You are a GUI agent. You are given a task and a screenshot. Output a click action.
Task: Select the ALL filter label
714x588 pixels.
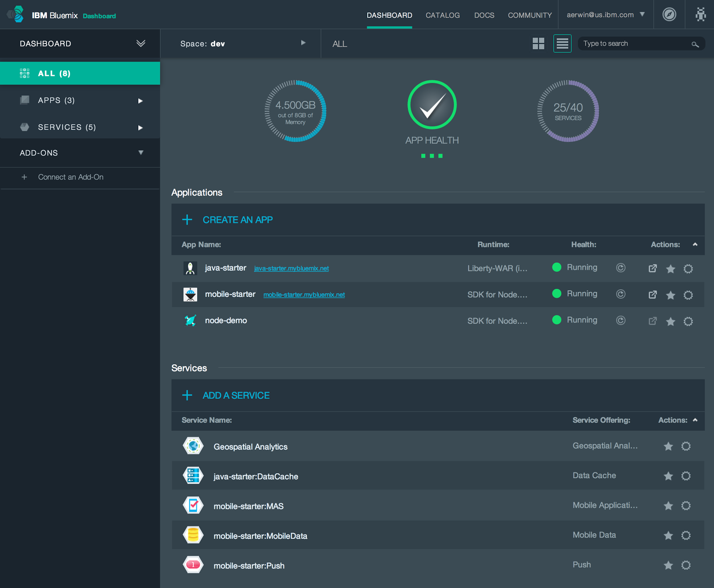[340, 44]
